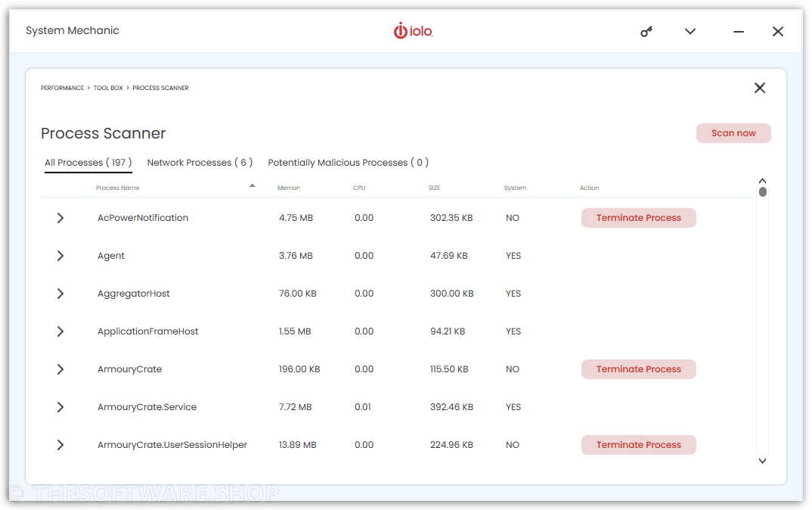This screenshot has height=510, width=812.
Task: Click the scroll down arrow of process list
Action: 762,460
